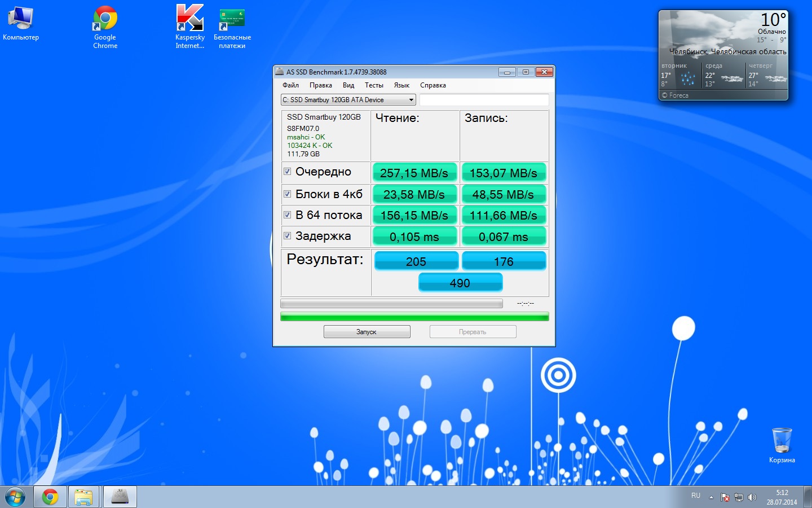Select четверг forecast in weather gadget
Image resolution: width=812 pixels, height=508 pixels.
(767, 76)
